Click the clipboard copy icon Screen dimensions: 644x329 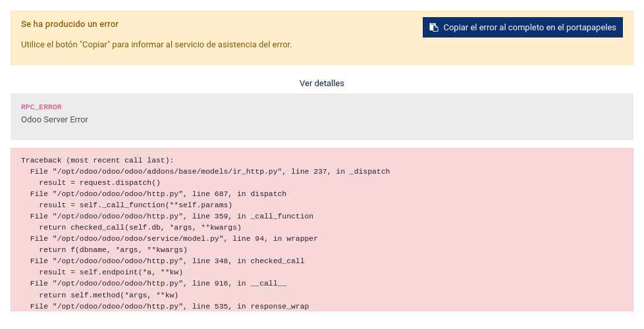434,27
